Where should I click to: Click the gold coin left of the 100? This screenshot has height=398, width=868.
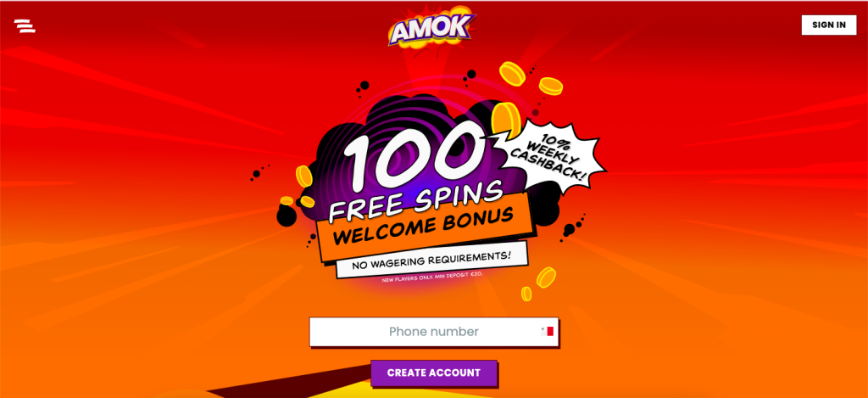[304, 177]
